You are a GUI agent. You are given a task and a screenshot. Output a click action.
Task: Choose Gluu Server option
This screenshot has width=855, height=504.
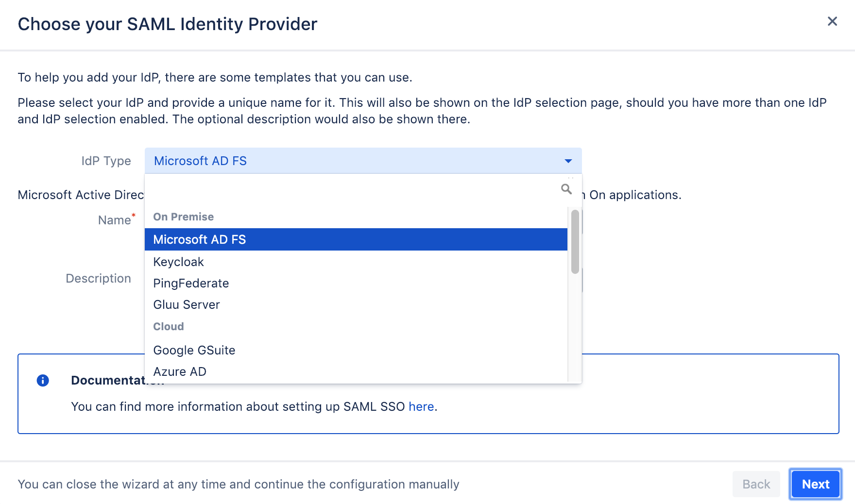(x=356, y=304)
